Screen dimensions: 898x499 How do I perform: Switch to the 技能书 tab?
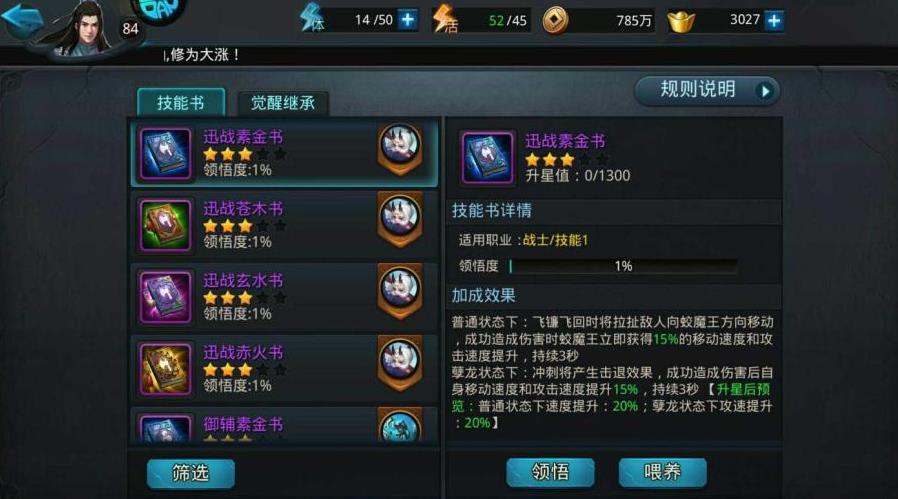click(181, 103)
